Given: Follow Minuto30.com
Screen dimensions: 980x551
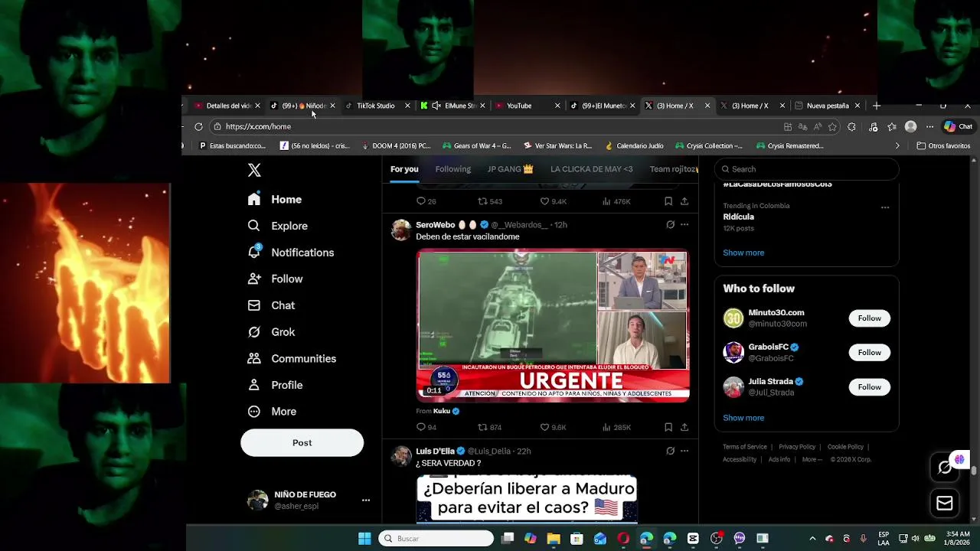Looking at the screenshot, I should [x=869, y=318].
